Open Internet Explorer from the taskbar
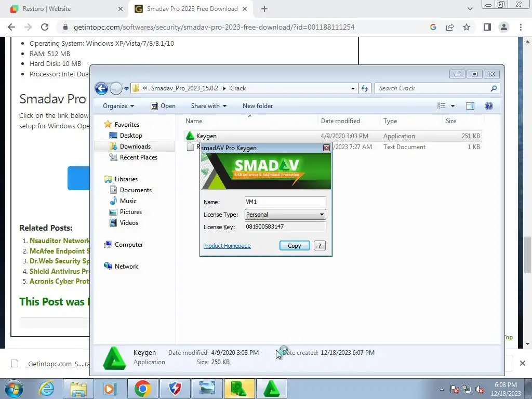This screenshot has height=399, width=532. coord(46,389)
